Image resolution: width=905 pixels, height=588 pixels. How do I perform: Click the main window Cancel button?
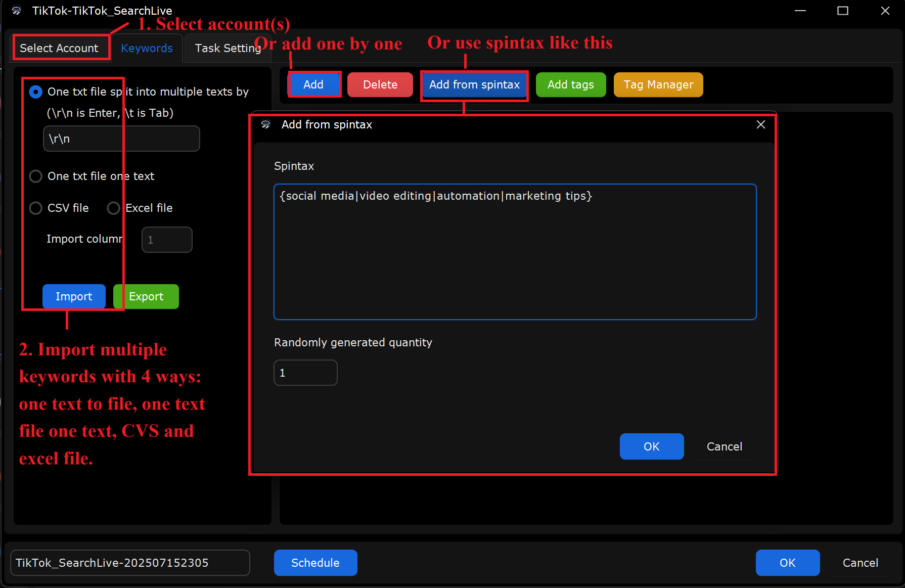pyautogui.click(x=861, y=563)
